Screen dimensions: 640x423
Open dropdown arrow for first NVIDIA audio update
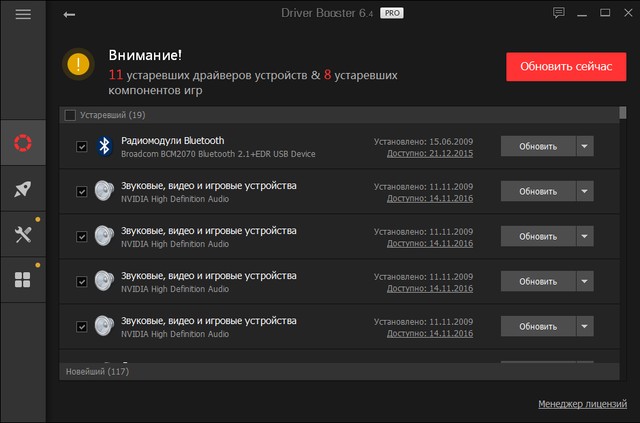pyautogui.click(x=585, y=192)
